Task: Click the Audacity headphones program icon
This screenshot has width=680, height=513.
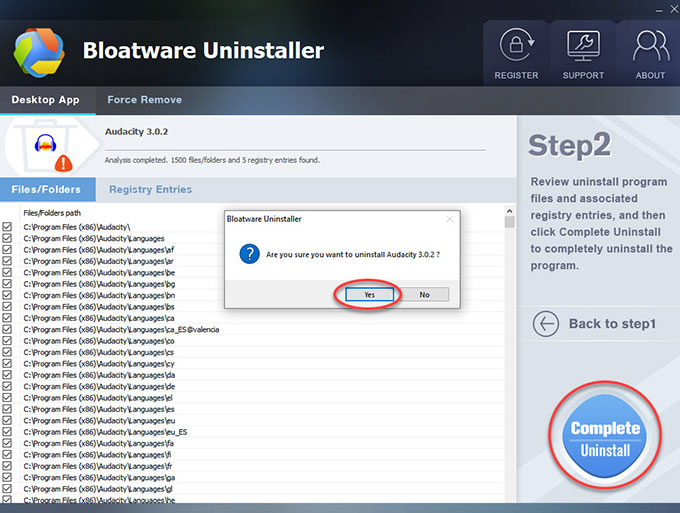Action: tap(45, 143)
